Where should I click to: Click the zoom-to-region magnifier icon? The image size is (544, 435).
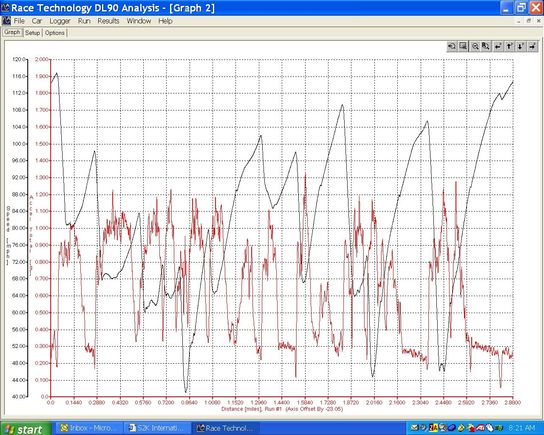486,46
